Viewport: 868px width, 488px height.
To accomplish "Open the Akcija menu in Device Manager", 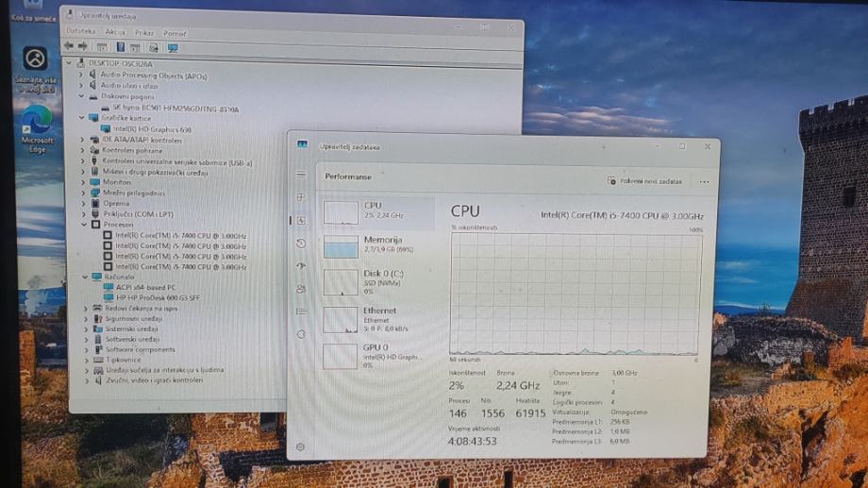I will 115,32.
